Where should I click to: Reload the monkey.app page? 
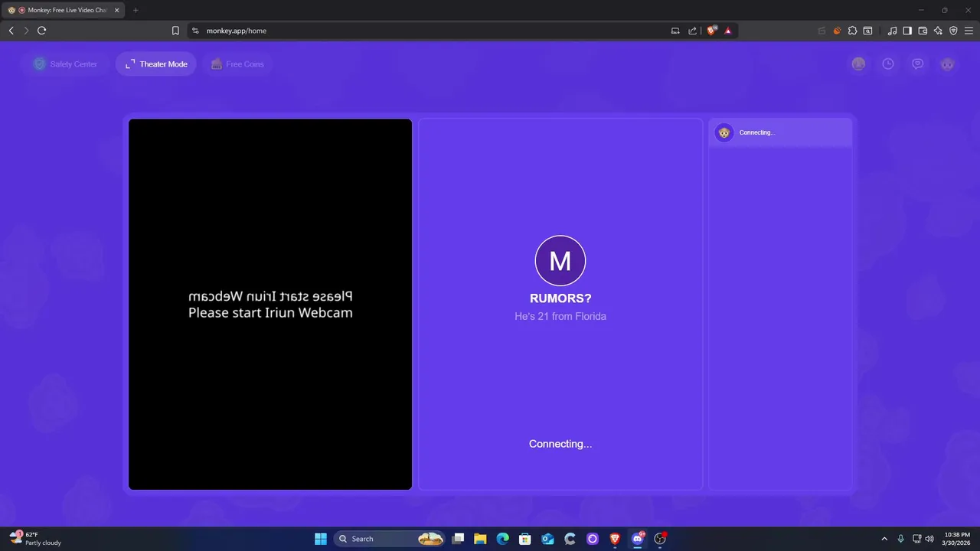(x=42, y=31)
